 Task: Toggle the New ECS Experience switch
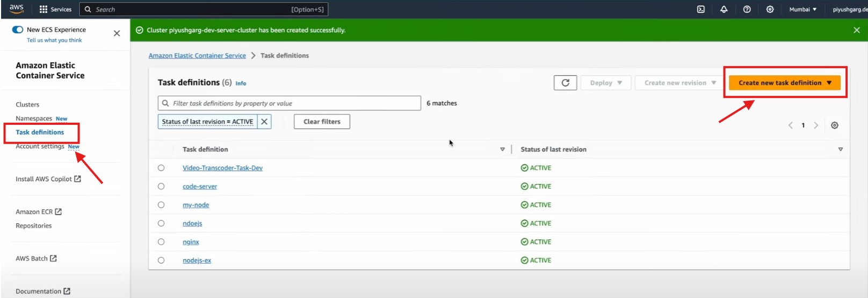click(18, 30)
